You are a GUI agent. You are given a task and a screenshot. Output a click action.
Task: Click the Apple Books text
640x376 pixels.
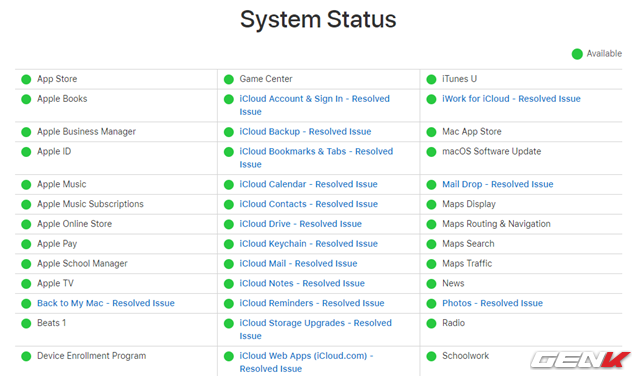tap(62, 99)
